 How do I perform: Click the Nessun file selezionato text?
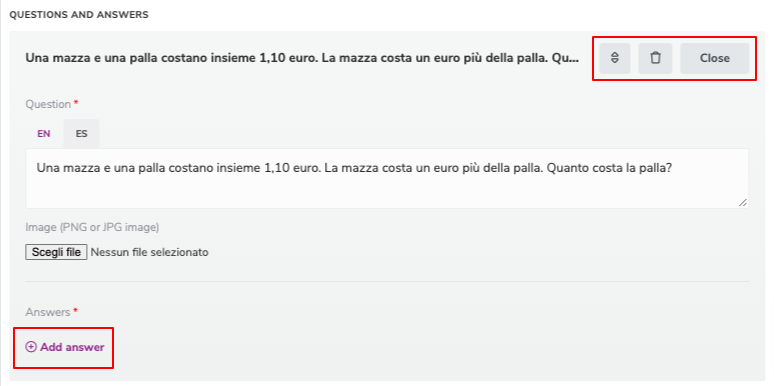click(150, 252)
